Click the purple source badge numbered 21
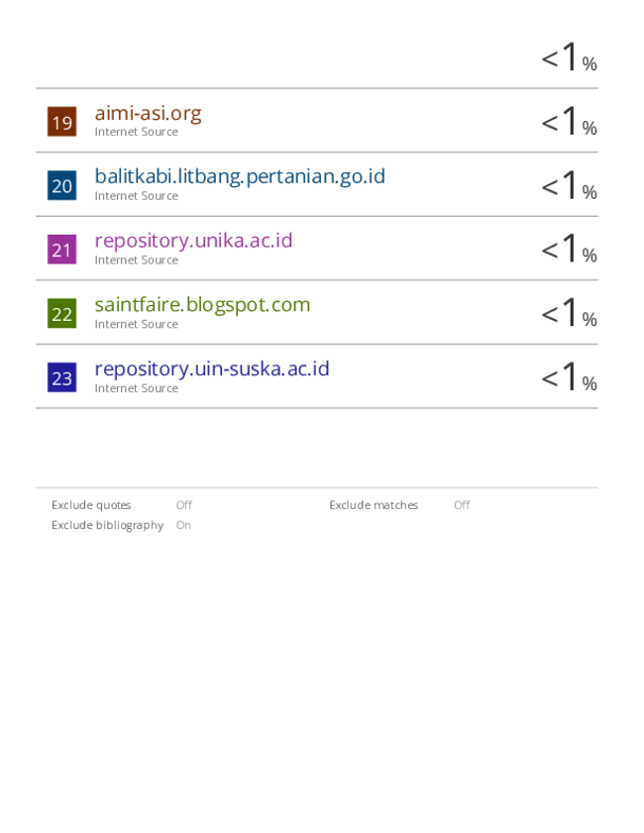The width and height of the screenshot is (644, 833). pos(61,250)
